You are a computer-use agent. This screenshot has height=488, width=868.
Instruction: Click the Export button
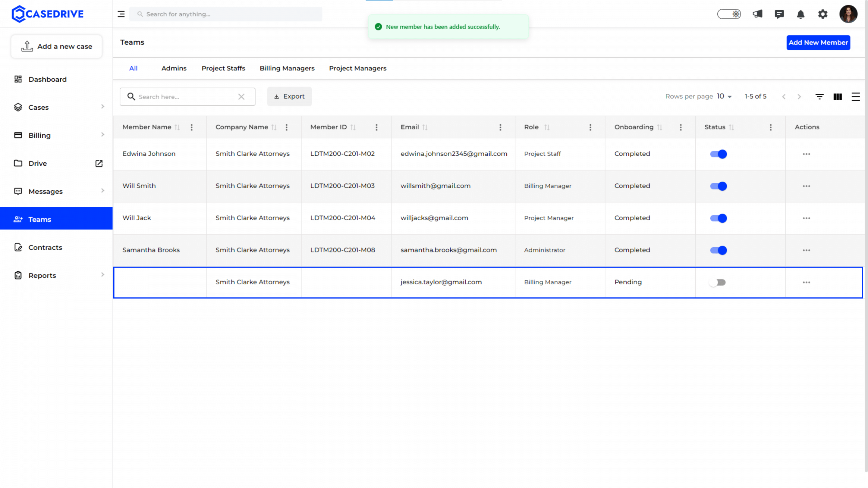tap(289, 97)
